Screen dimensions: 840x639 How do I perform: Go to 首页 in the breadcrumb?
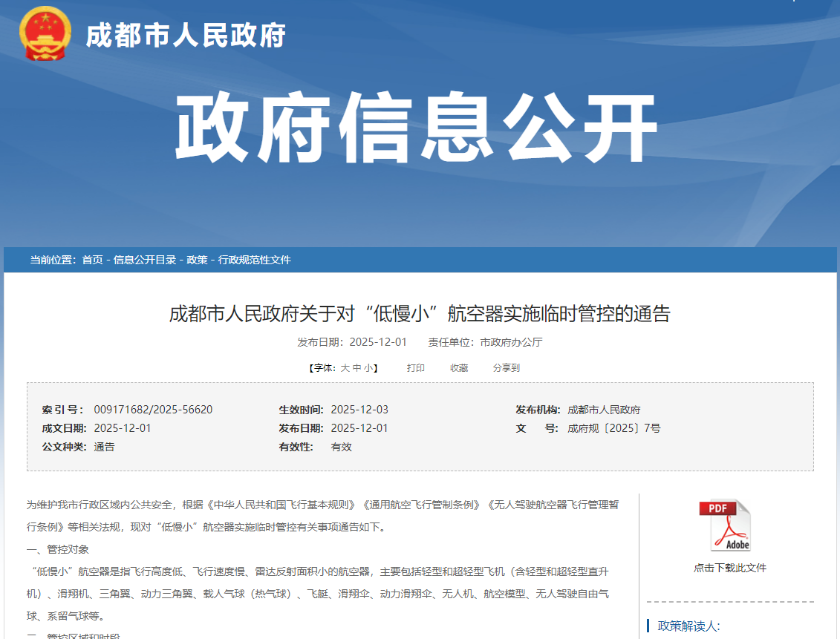pyautogui.click(x=93, y=260)
